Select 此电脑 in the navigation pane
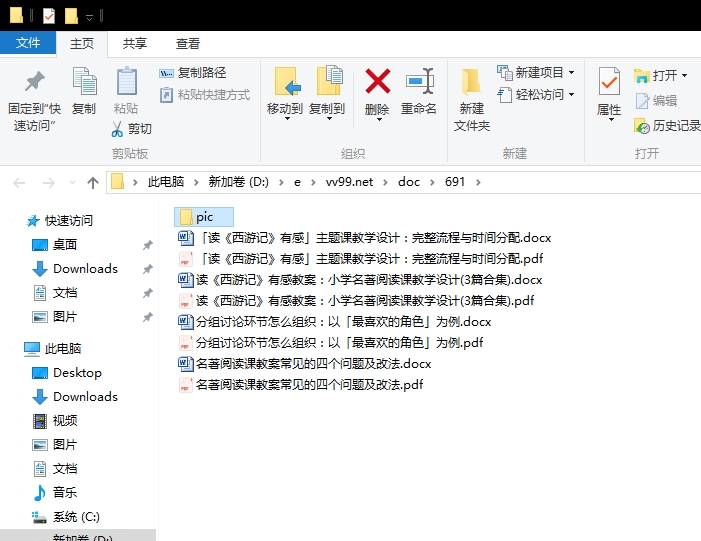Viewport: 701px width, 541px height. 53,349
